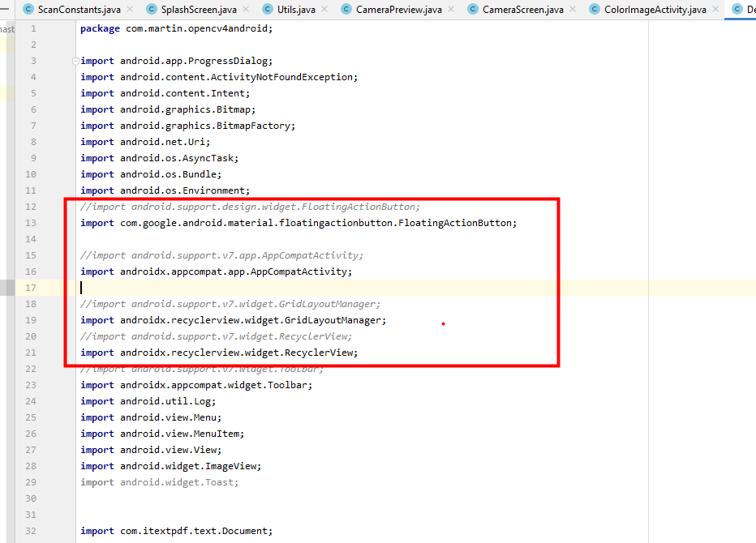The image size is (756, 543).
Task: Click the androidx.appcompat.widget.Toolbar import
Action: [x=196, y=385]
